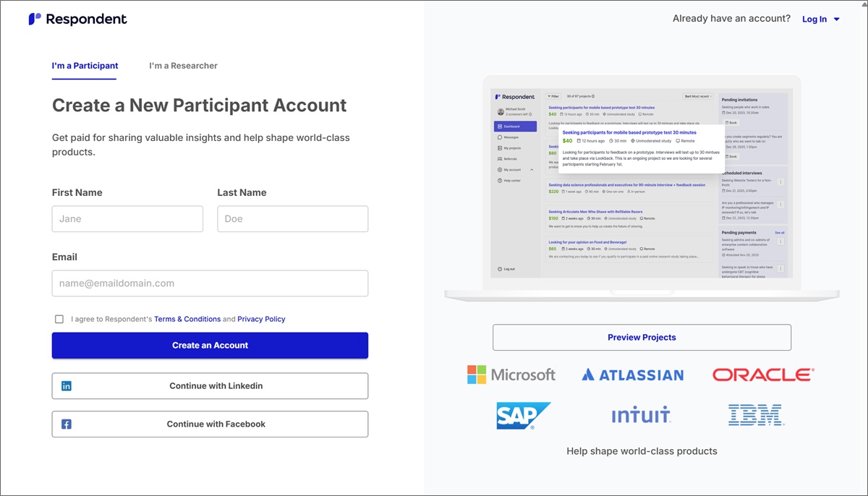
Task: Click the Log out icon in the preview sidebar
Action: coord(500,268)
